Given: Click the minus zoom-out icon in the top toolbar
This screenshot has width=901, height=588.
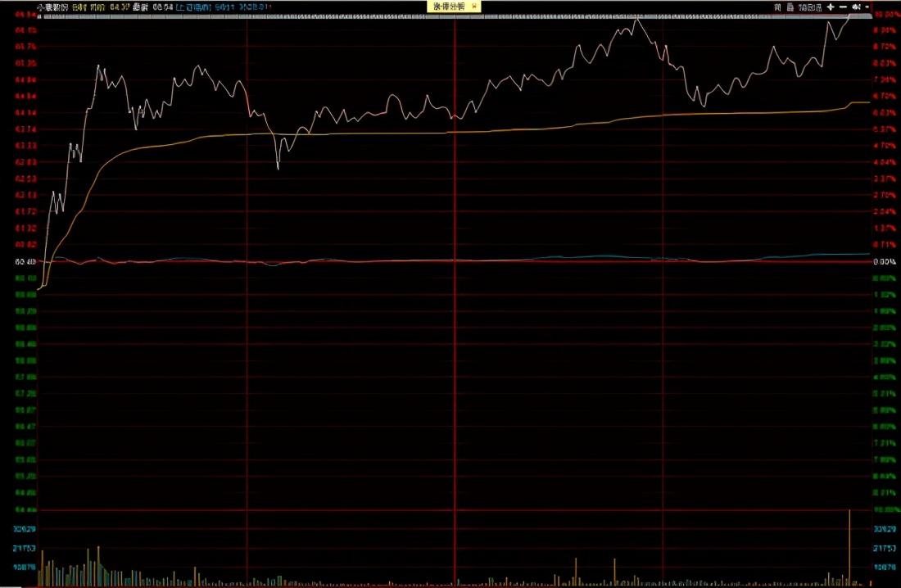Looking at the screenshot, I should (843, 7).
